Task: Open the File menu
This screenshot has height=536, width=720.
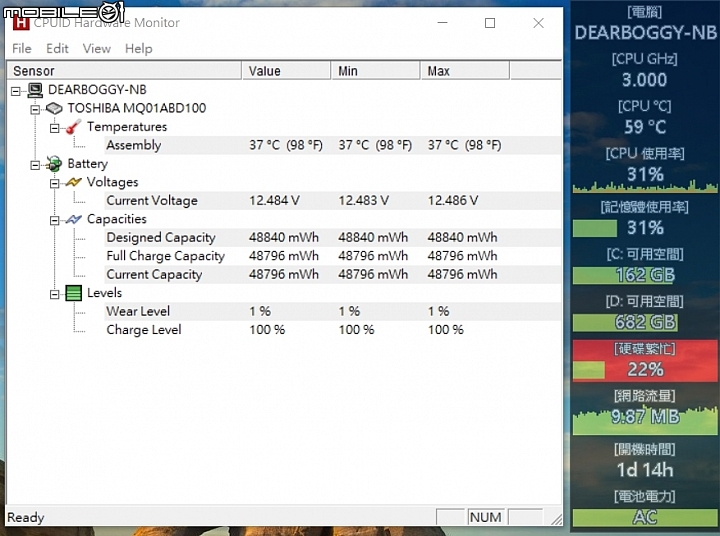Action: [x=22, y=49]
